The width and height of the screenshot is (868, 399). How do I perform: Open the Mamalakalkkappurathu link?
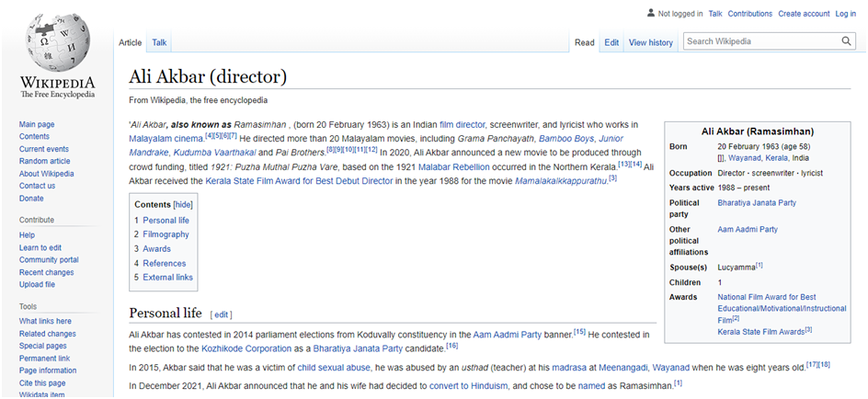pyautogui.click(x=561, y=181)
